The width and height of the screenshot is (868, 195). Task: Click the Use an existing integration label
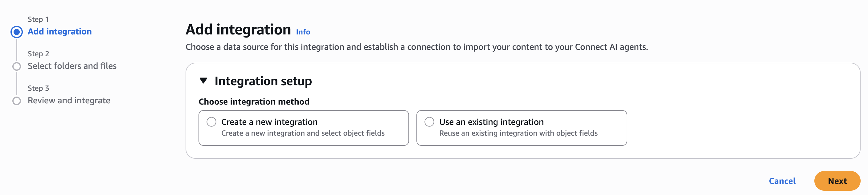click(x=491, y=122)
